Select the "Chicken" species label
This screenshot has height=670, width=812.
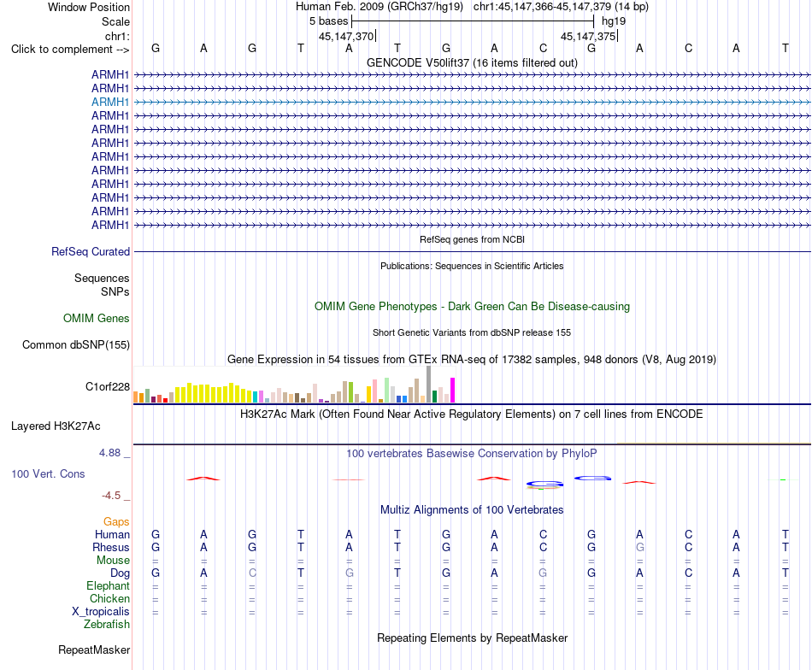pyautogui.click(x=109, y=598)
